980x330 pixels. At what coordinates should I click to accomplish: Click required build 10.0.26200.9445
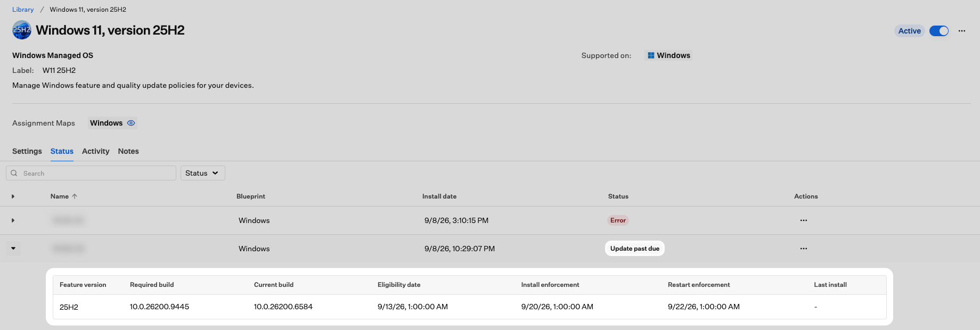pyautogui.click(x=160, y=307)
